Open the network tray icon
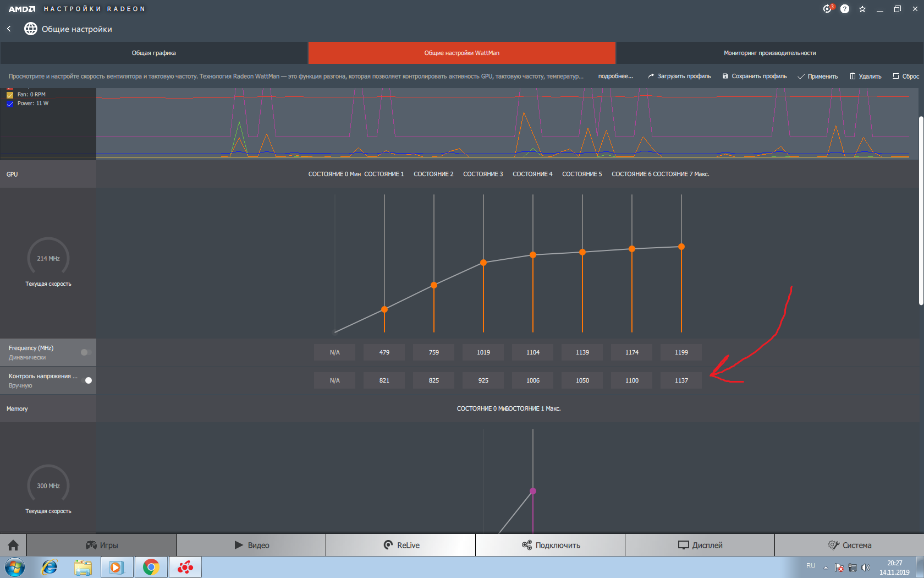Viewport: 924px width, 578px height. click(853, 568)
